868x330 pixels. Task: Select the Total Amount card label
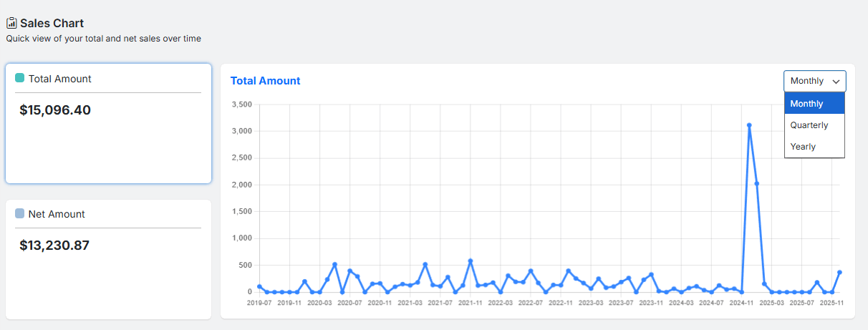(x=60, y=79)
